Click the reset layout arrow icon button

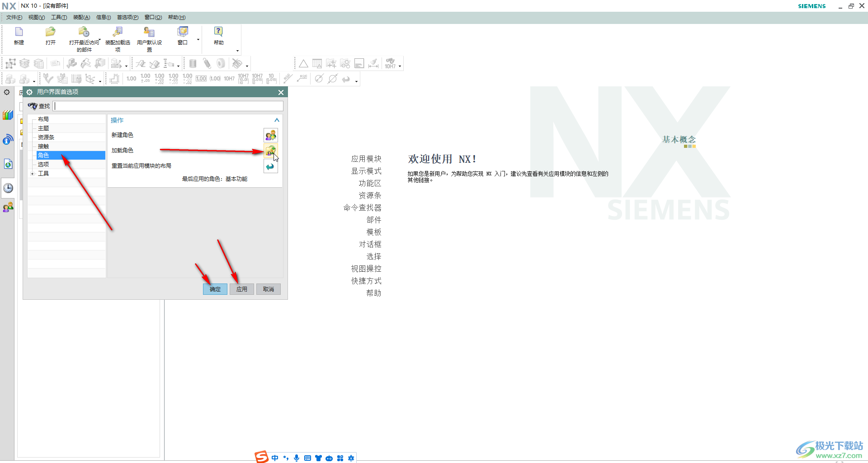pyautogui.click(x=271, y=166)
